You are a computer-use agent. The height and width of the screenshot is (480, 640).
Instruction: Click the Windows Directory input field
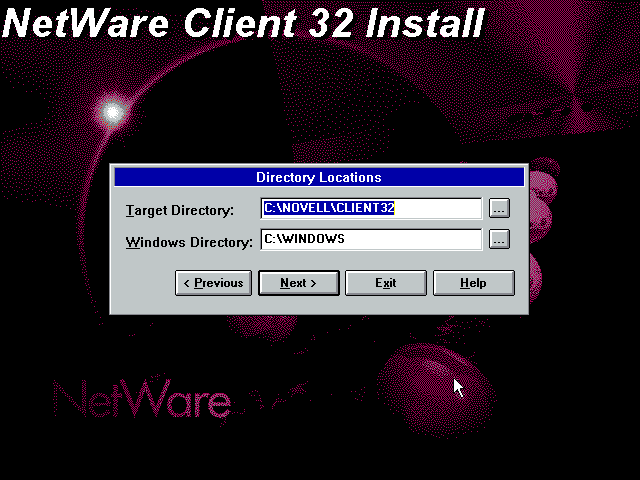tap(371, 240)
